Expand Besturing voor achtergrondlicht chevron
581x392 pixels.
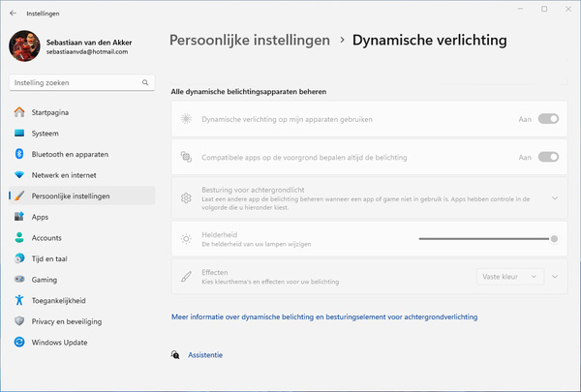pyautogui.click(x=555, y=198)
